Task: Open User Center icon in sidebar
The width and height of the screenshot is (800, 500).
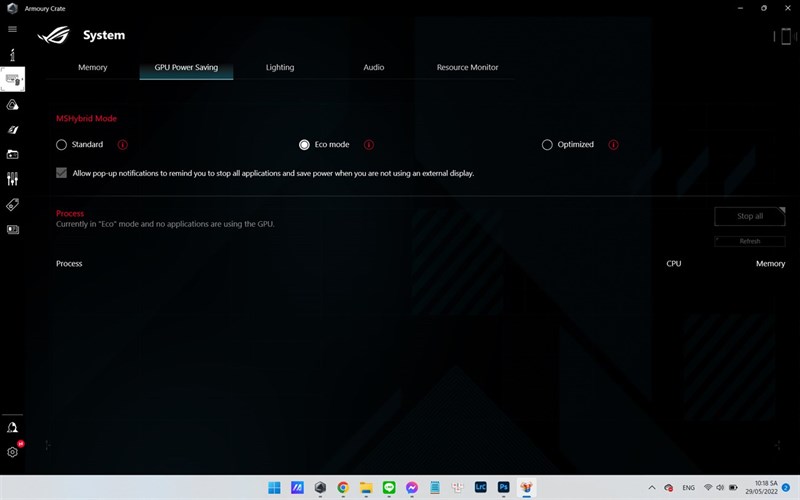Action: (x=12, y=428)
